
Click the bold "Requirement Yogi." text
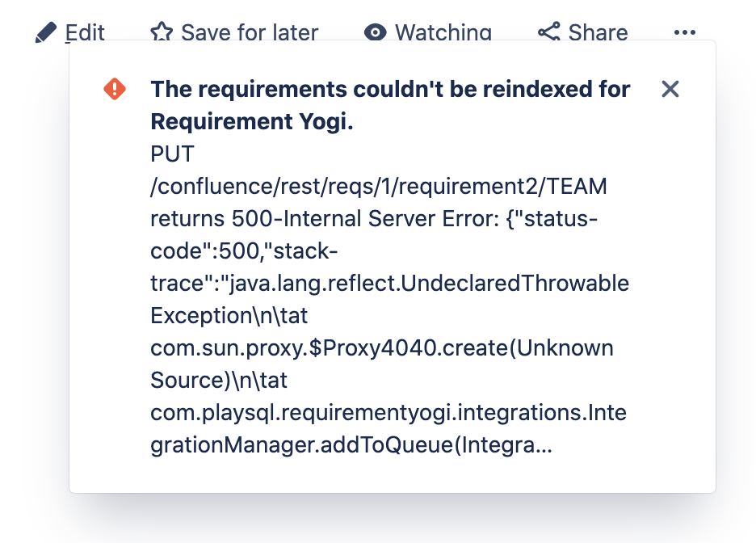point(253,121)
